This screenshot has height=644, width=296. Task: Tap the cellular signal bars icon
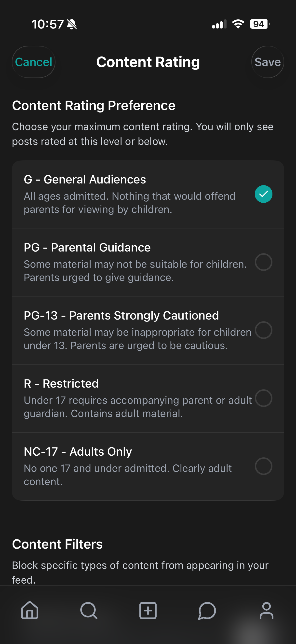click(219, 24)
